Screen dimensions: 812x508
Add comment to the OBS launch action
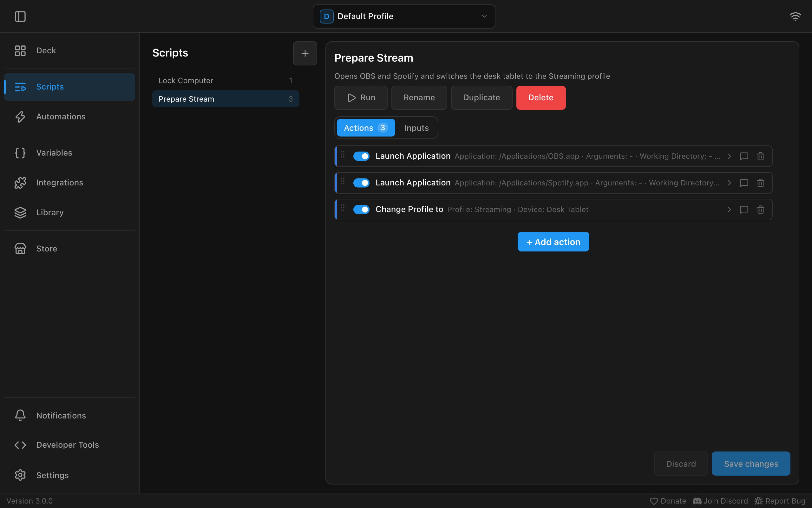tap(744, 156)
